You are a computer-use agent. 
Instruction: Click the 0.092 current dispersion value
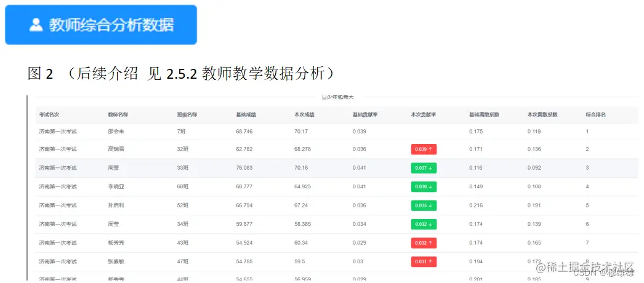coord(534,168)
